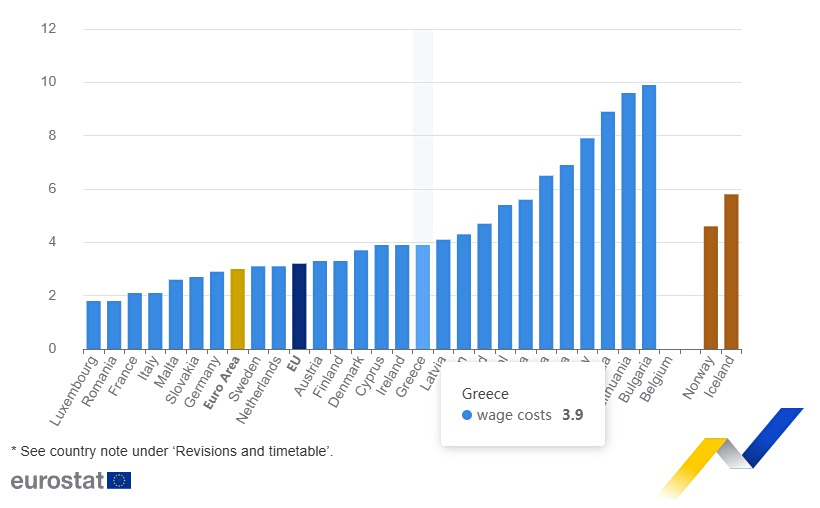Click the Netherlands axis label
Viewport: 820px width, 508px height.
click(x=259, y=390)
